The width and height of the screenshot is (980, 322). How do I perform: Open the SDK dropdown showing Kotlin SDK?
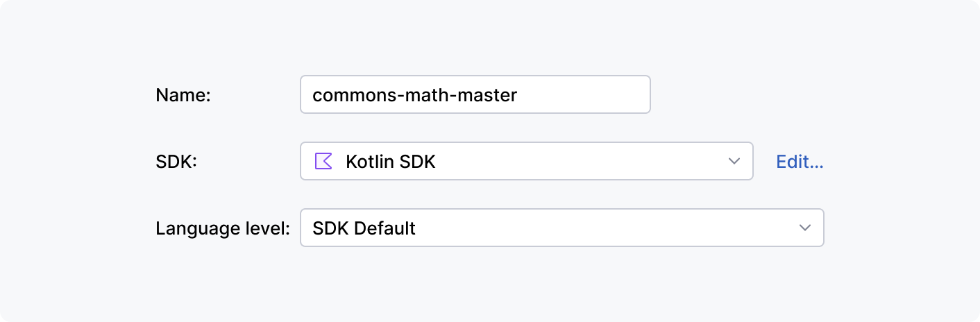[x=526, y=161]
